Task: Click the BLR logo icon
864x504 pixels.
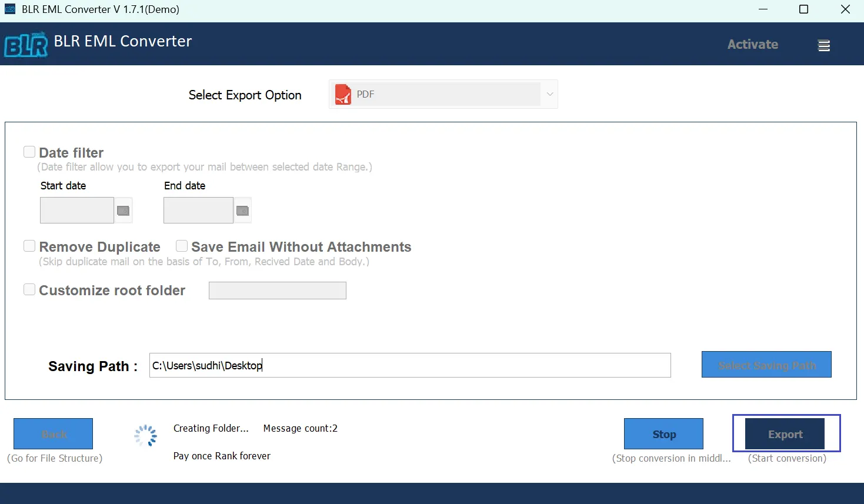Action: pyautogui.click(x=26, y=45)
